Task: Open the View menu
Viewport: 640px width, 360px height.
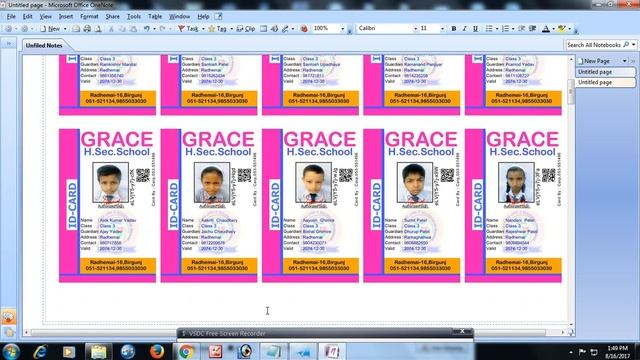Action: click(45, 17)
